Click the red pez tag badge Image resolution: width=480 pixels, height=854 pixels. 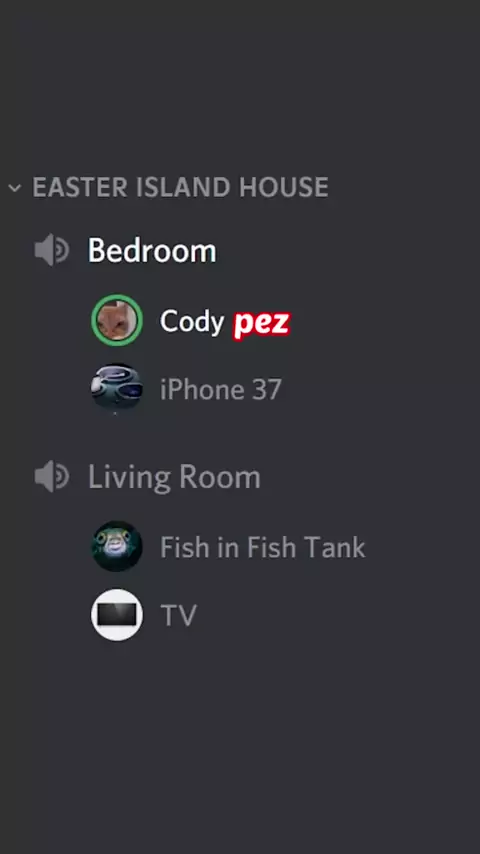click(262, 324)
